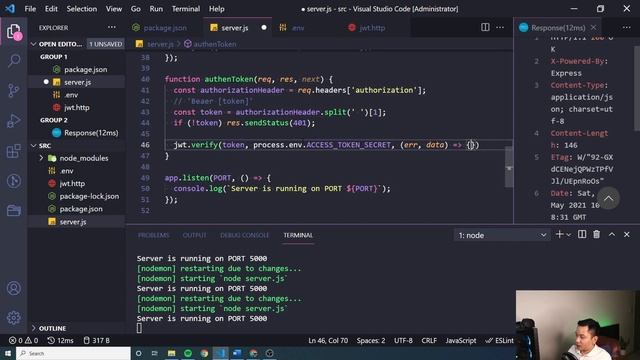
Task: Open the Selection menu
Action: pos(82,9)
